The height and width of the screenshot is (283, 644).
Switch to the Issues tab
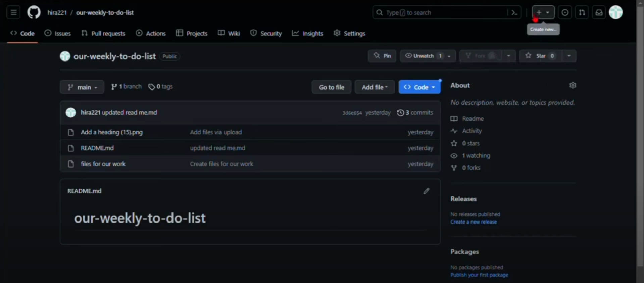click(58, 33)
